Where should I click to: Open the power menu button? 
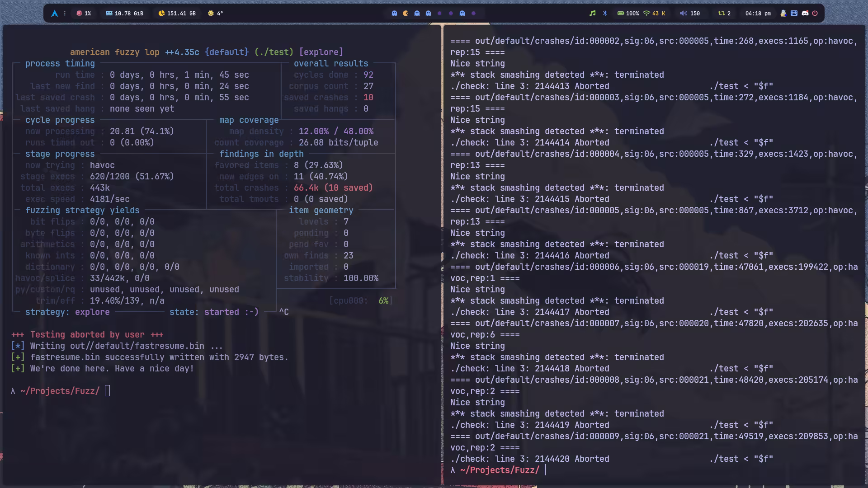pyautogui.click(x=815, y=14)
